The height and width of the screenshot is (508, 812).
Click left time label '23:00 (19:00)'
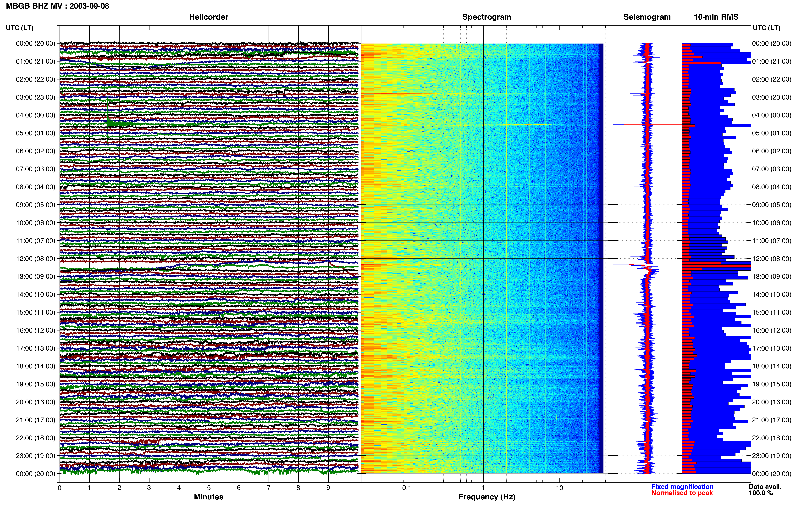tap(36, 456)
